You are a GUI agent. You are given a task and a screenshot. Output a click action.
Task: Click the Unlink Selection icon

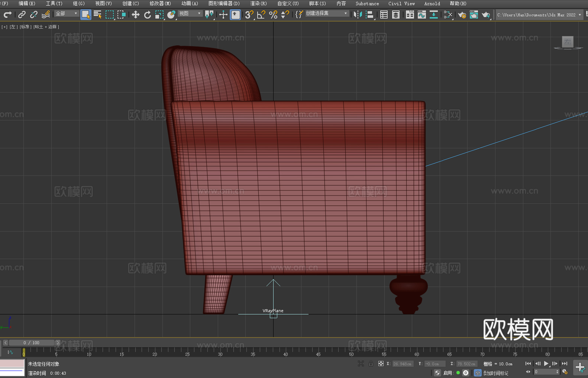tap(34, 14)
